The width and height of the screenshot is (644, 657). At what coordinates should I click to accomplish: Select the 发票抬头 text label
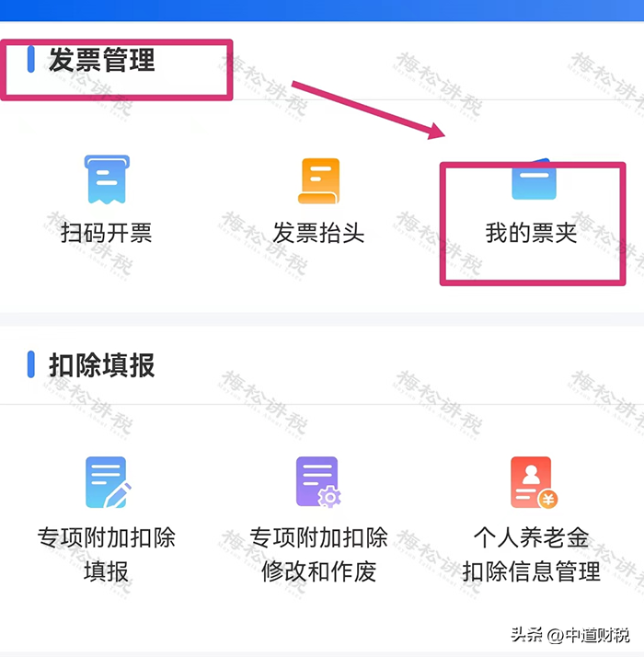(318, 233)
